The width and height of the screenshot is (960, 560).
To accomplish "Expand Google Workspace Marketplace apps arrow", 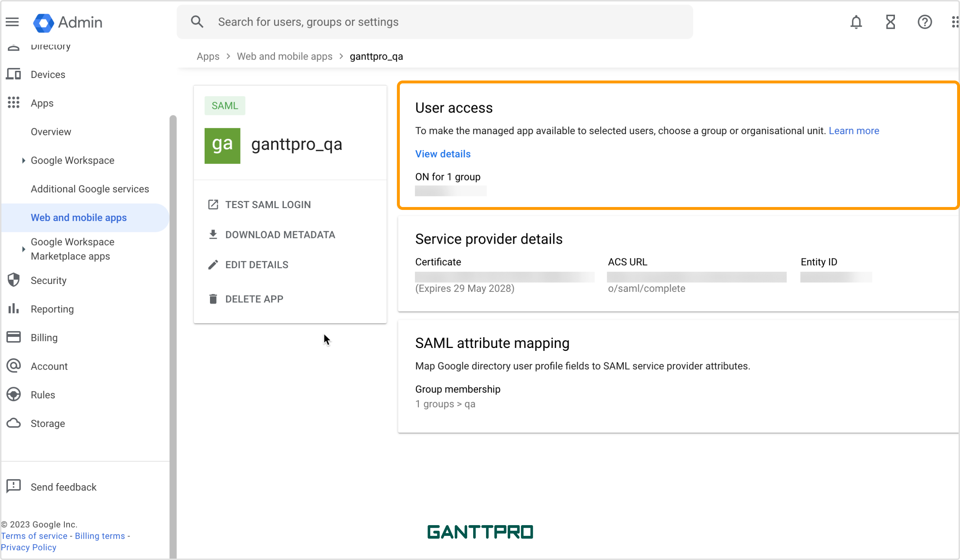I will 23,249.
